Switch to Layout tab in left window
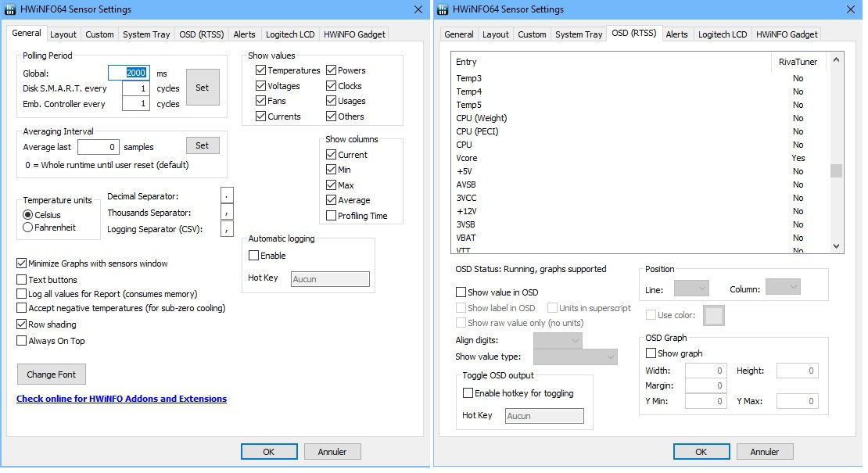 pyautogui.click(x=63, y=34)
